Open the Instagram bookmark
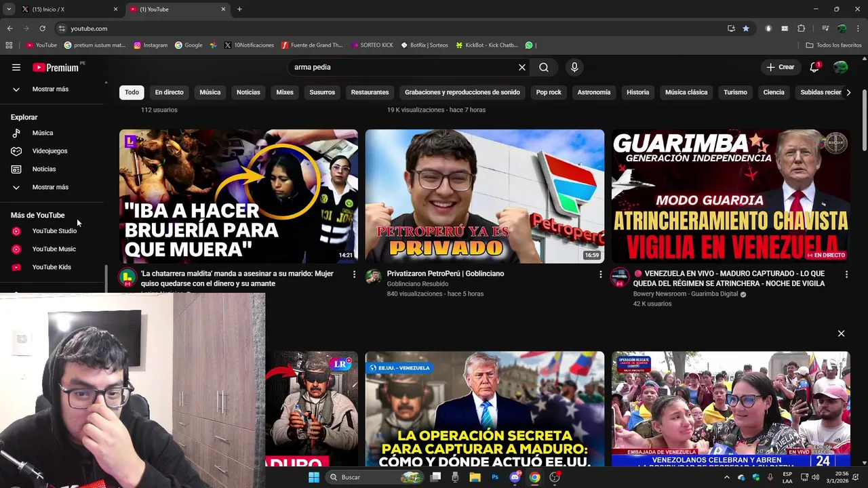The image size is (868, 488). (151, 45)
